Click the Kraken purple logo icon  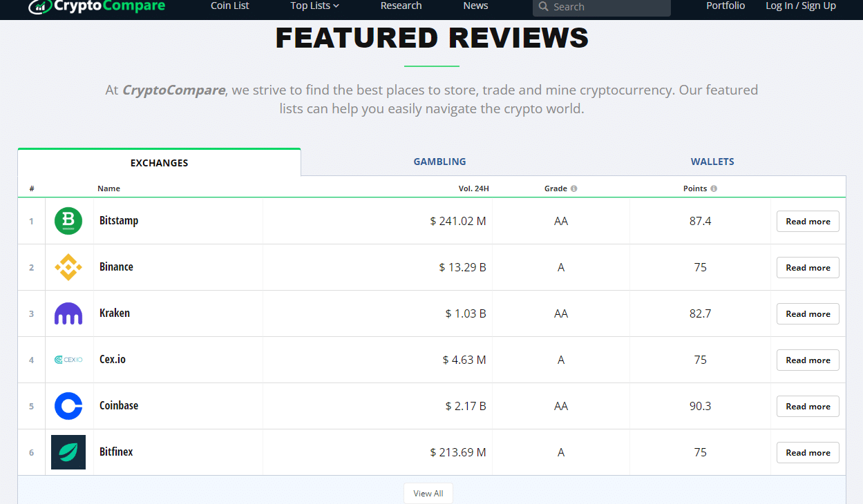(x=68, y=313)
